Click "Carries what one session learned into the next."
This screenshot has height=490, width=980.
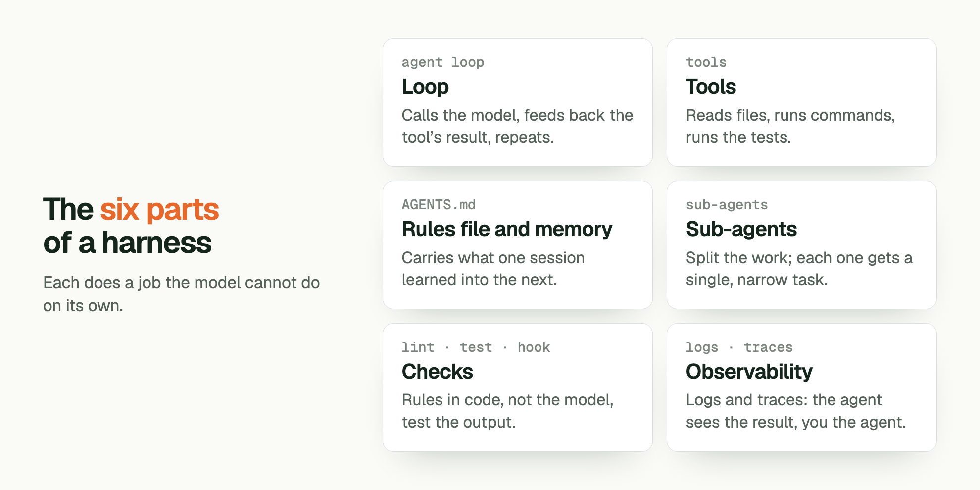[493, 269]
